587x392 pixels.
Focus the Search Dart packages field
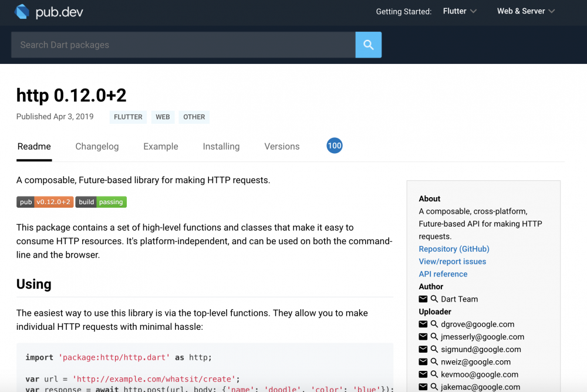[x=183, y=45]
